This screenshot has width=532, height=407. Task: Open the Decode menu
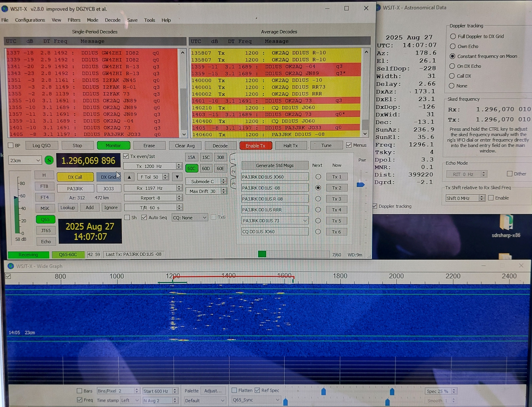tap(113, 20)
